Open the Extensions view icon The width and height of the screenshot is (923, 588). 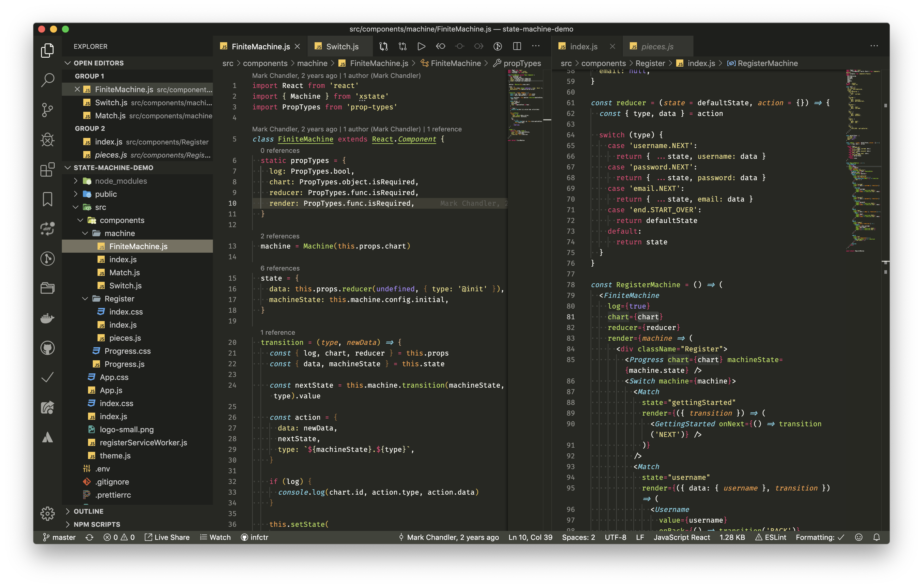point(47,169)
